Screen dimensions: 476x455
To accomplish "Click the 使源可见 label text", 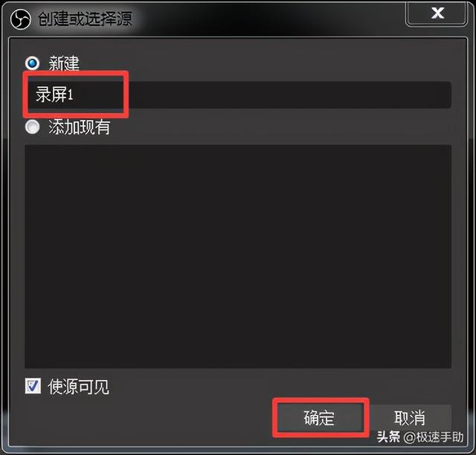I will (x=78, y=387).
